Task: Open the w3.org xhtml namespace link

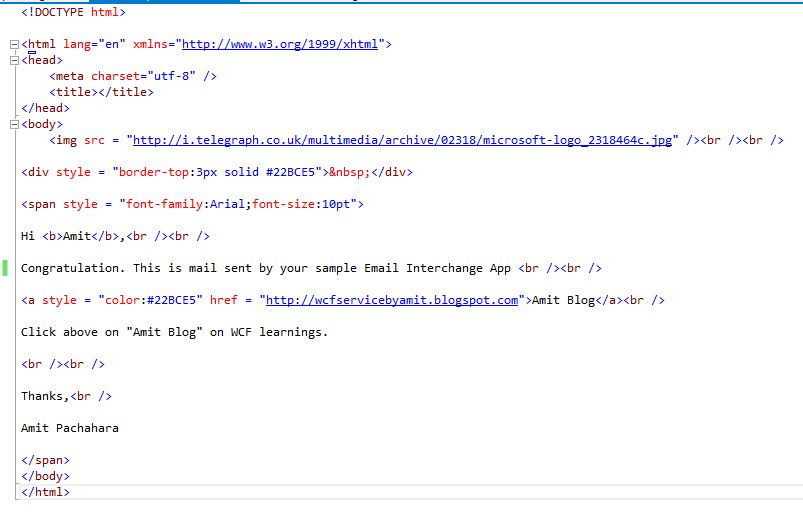Action: tap(280, 45)
